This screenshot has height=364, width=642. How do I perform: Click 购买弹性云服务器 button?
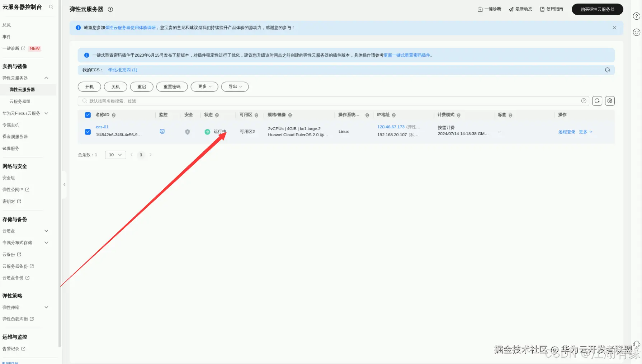(598, 9)
